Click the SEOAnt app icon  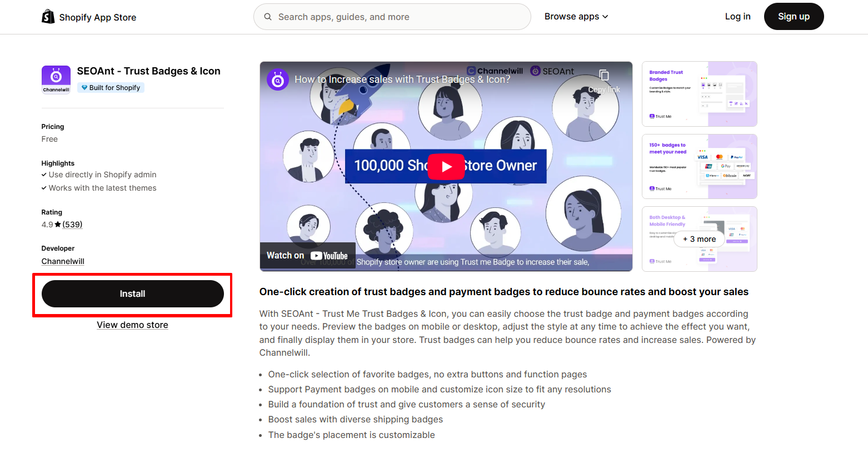pyautogui.click(x=56, y=80)
